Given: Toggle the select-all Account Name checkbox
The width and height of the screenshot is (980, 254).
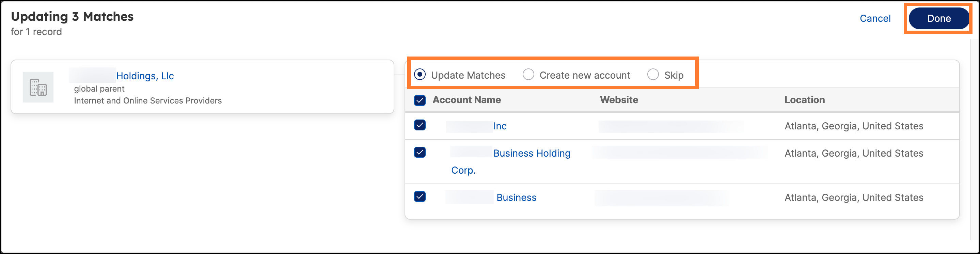Looking at the screenshot, I should click(420, 100).
